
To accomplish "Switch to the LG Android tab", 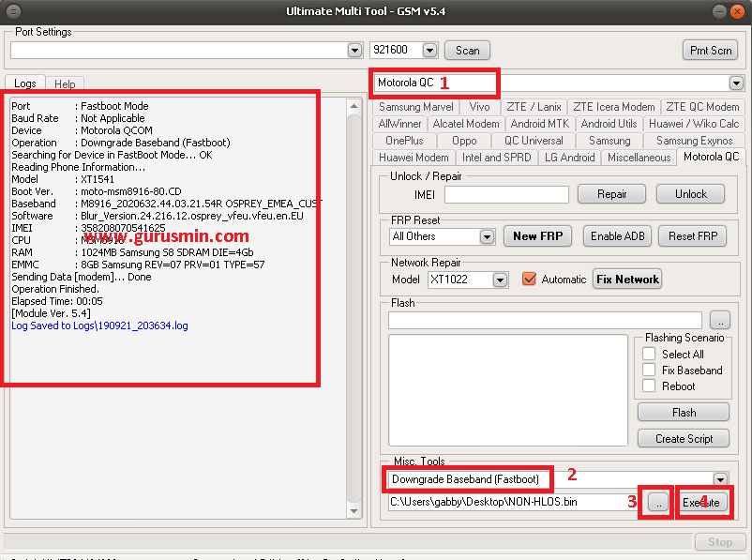I will coord(569,158).
